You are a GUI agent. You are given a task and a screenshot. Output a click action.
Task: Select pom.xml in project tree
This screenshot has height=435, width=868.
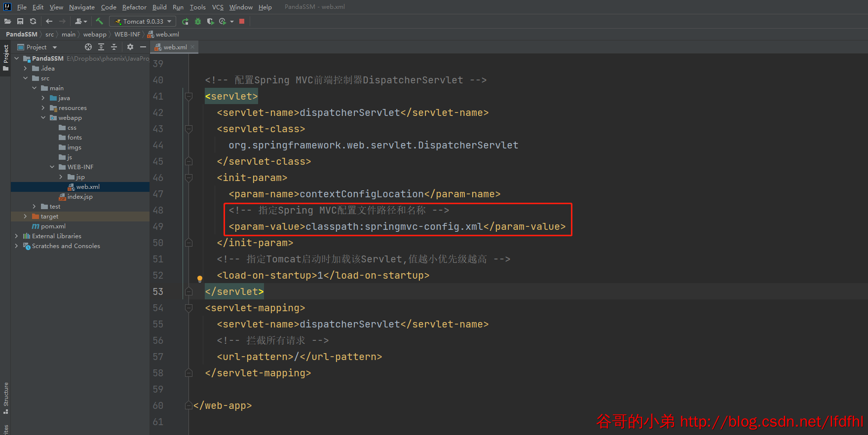pos(48,226)
